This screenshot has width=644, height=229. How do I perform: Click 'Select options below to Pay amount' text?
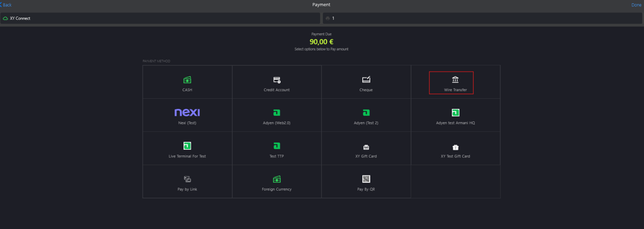point(321,49)
